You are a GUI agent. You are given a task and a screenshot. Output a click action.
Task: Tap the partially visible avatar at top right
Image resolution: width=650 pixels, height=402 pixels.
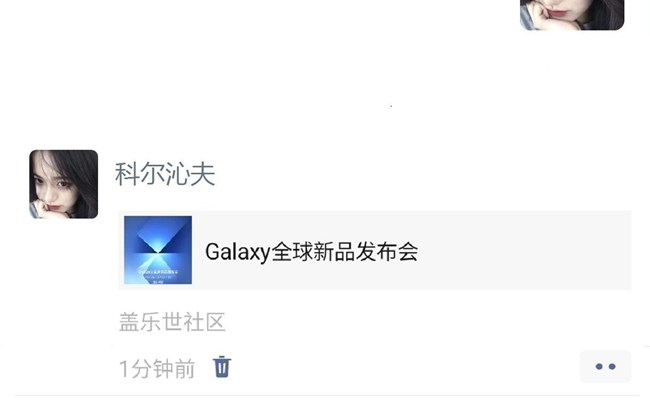pos(572,15)
